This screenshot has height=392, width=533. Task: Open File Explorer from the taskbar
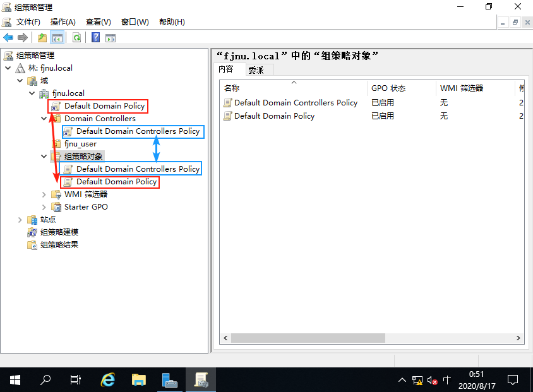tap(139, 380)
